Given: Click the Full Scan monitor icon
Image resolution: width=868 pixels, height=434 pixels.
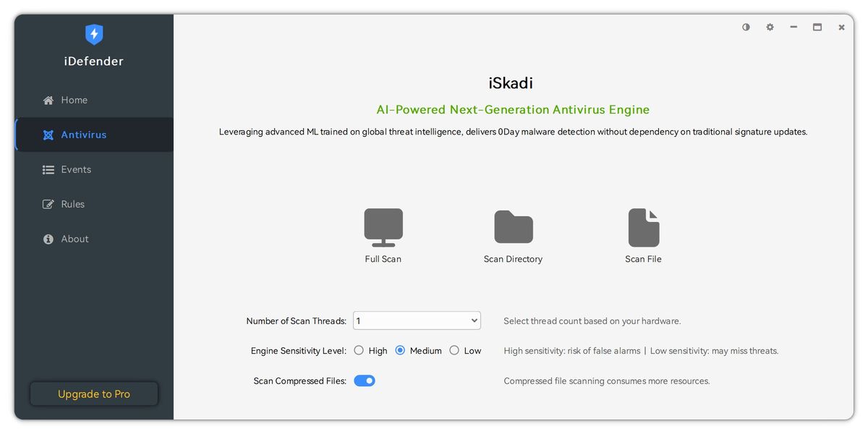Looking at the screenshot, I should 383,227.
